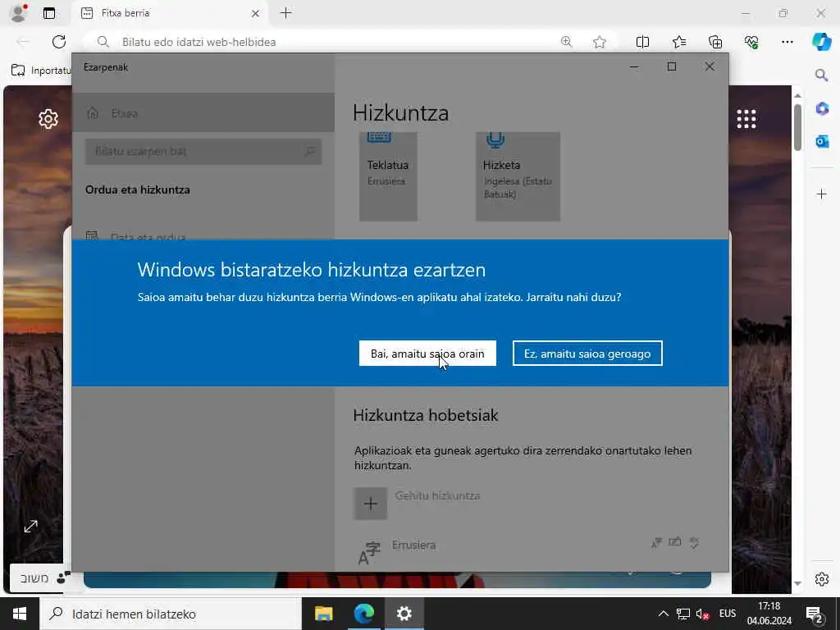Open notification center icon

point(815,614)
